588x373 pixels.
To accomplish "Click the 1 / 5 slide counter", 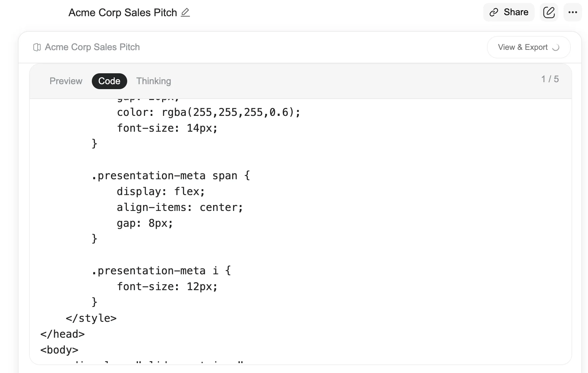I will coord(550,79).
